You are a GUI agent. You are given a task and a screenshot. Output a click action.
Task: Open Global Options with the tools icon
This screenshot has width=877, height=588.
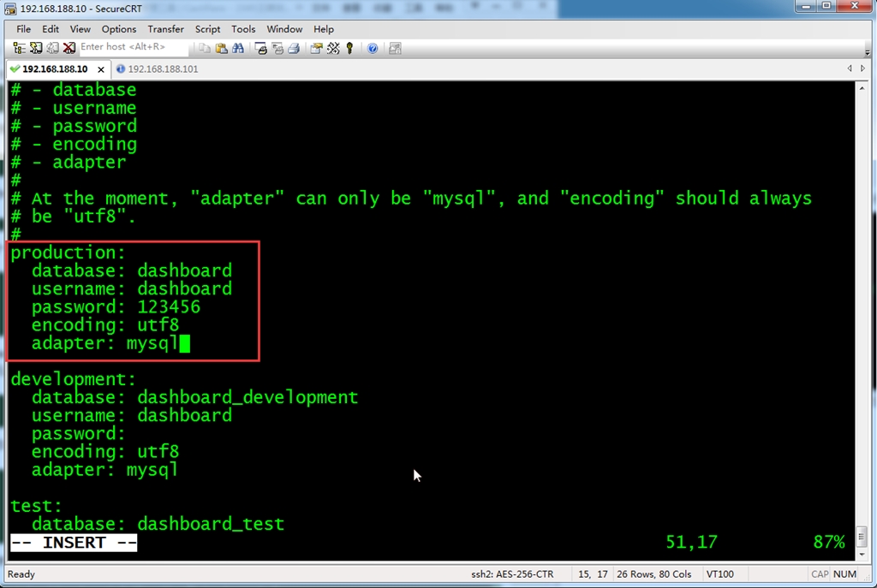[333, 49]
